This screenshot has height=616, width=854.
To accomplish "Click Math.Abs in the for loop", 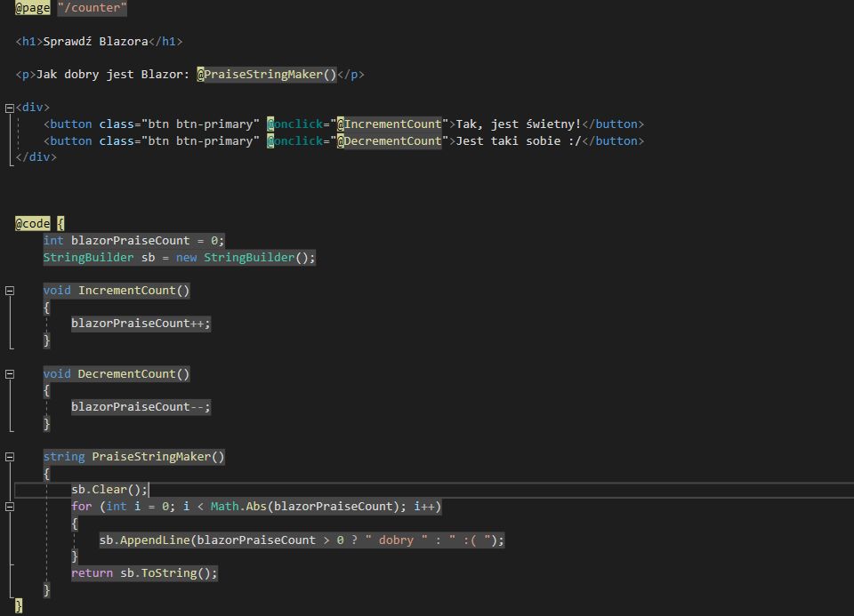I will click(x=238, y=507).
